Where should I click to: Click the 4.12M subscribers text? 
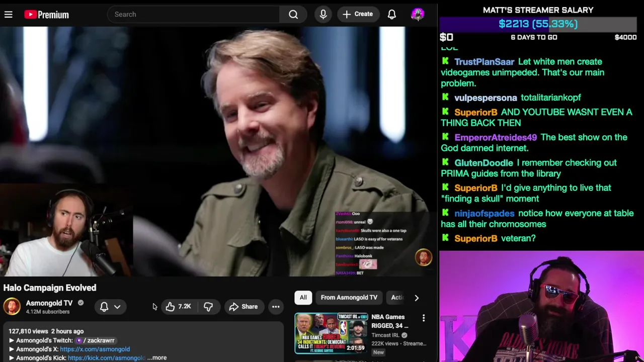48,312
